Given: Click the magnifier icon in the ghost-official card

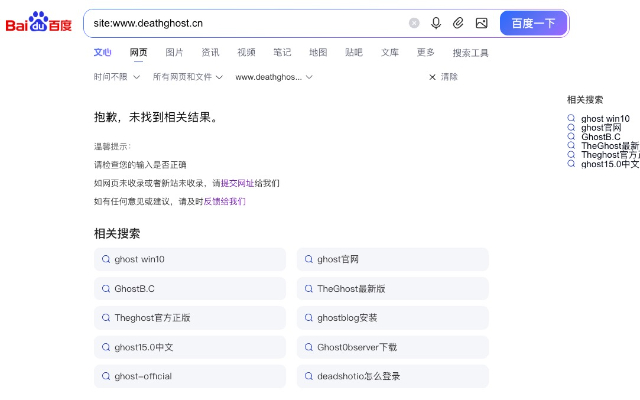Looking at the screenshot, I should click(106, 376).
